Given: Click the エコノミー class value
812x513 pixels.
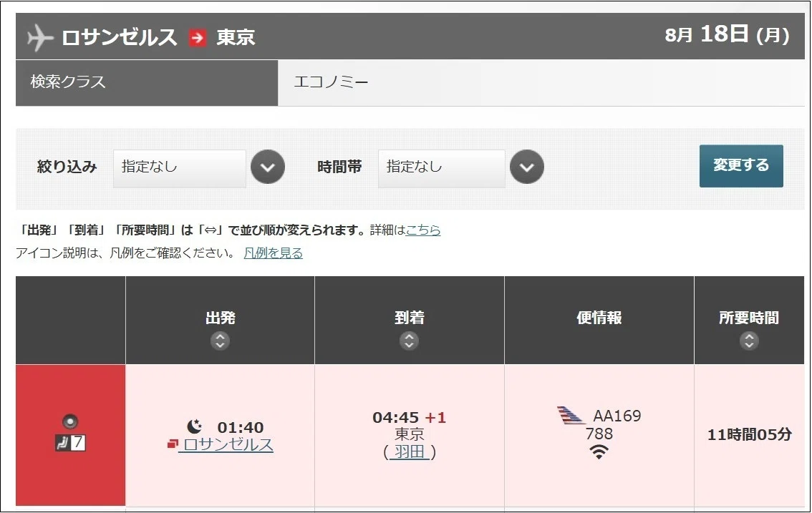Looking at the screenshot, I should coord(331,82).
